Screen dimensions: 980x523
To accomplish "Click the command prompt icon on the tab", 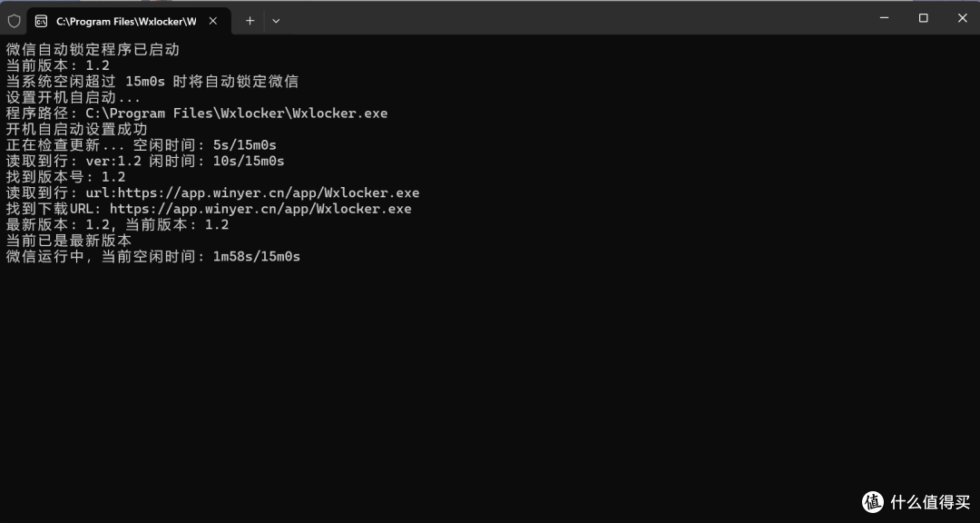I will tap(41, 21).
